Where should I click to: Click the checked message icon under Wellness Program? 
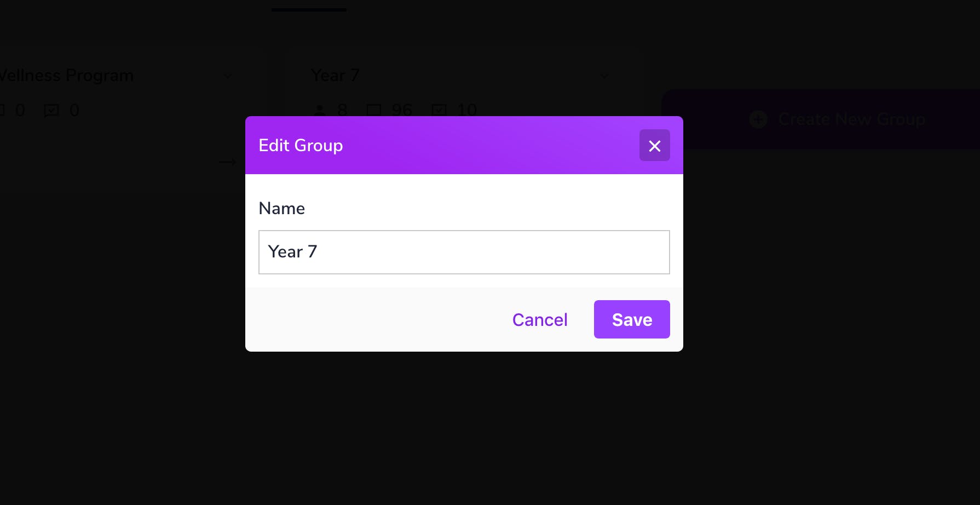(x=51, y=111)
